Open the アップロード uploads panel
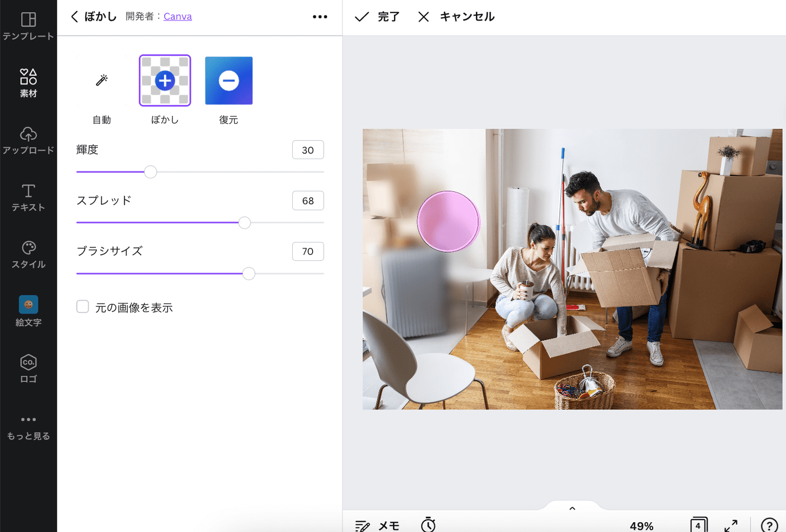This screenshot has width=786, height=532. [x=28, y=140]
